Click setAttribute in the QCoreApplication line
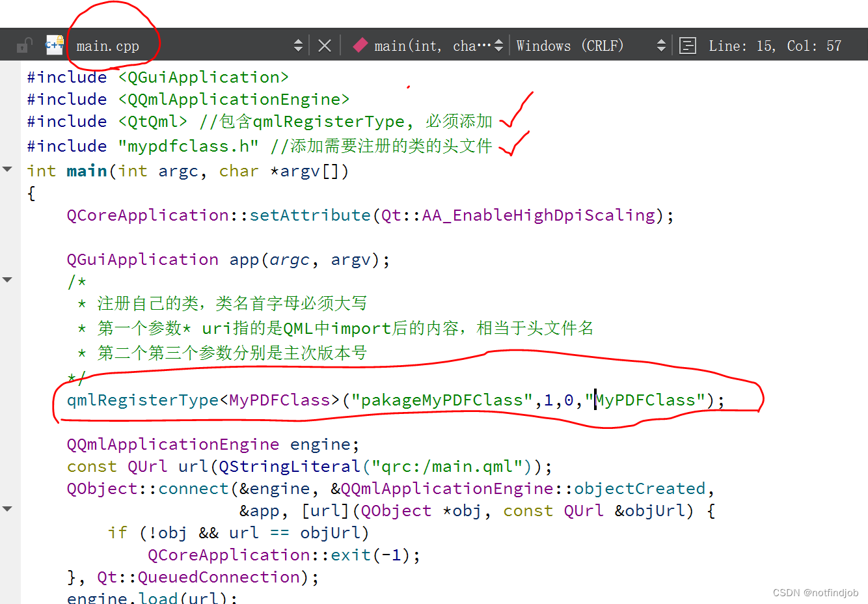Image resolution: width=868 pixels, height=604 pixels. click(x=310, y=215)
